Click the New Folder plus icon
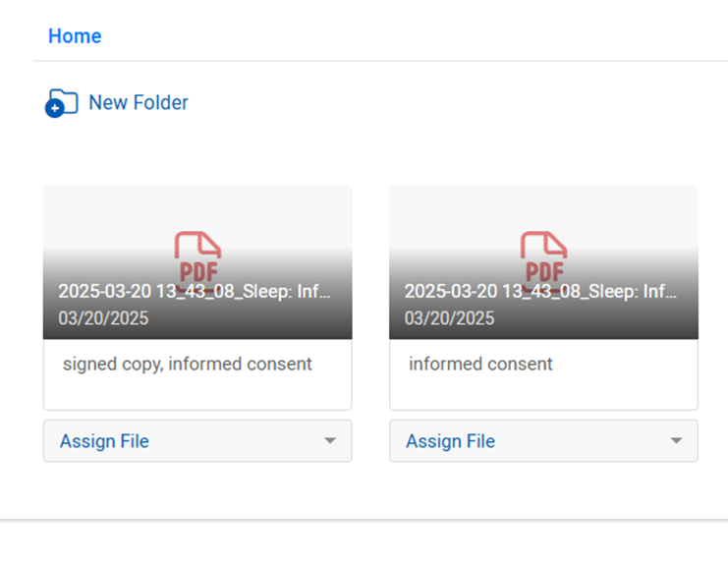 point(55,108)
